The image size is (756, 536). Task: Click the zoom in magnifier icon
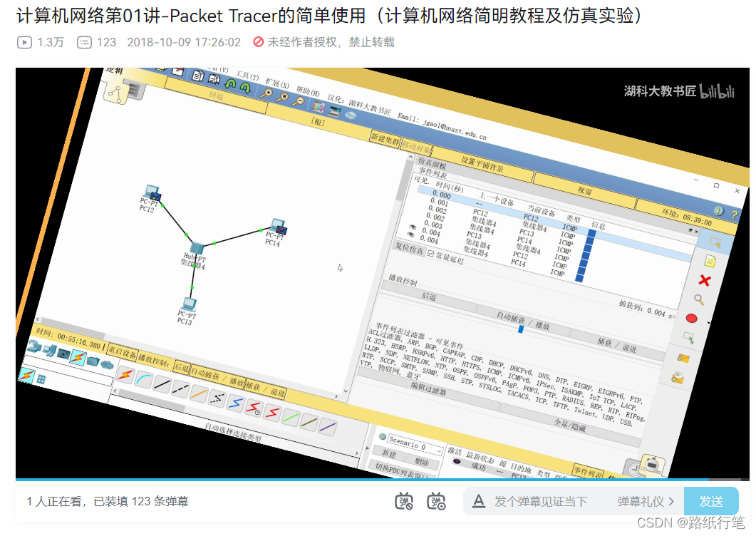[x=266, y=93]
